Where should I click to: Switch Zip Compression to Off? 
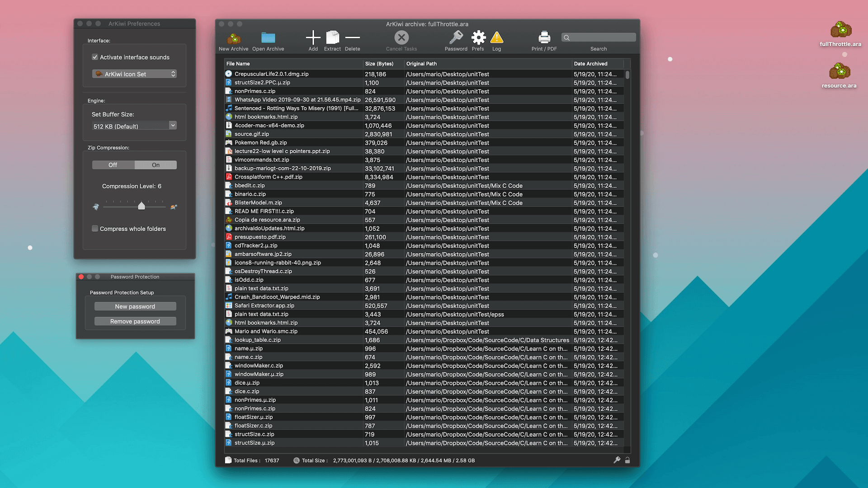[113, 165]
